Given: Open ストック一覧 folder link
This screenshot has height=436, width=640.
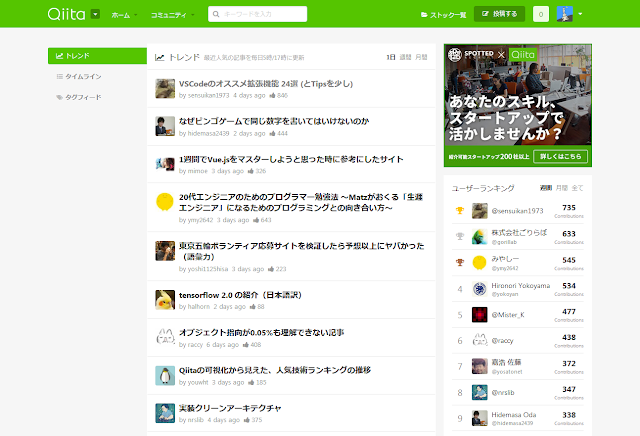Looking at the screenshot, I should (444, 15).
